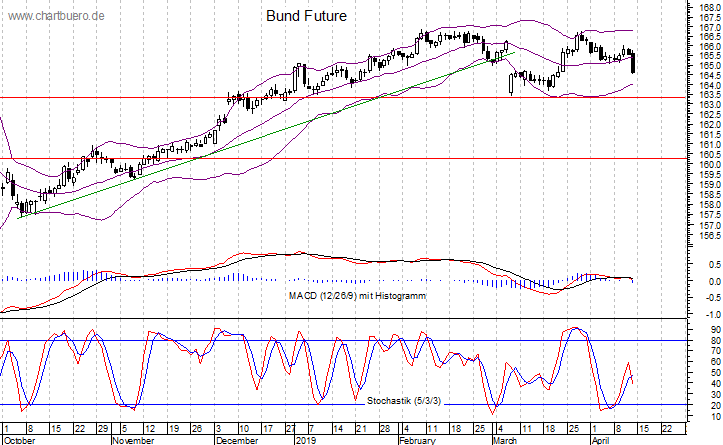
Task: Click date label '26' on the time axis
Action: point(197,429)
